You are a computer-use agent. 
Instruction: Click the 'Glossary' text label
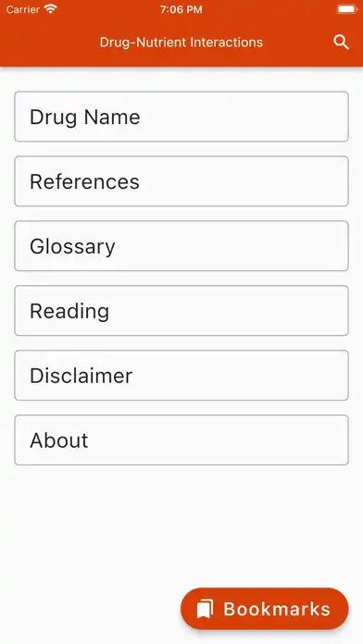click(x=72, y=247)
